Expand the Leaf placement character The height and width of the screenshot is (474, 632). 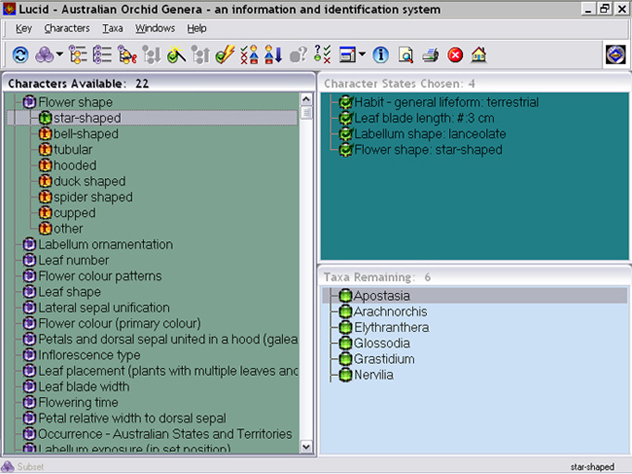[x=29, y=371]
